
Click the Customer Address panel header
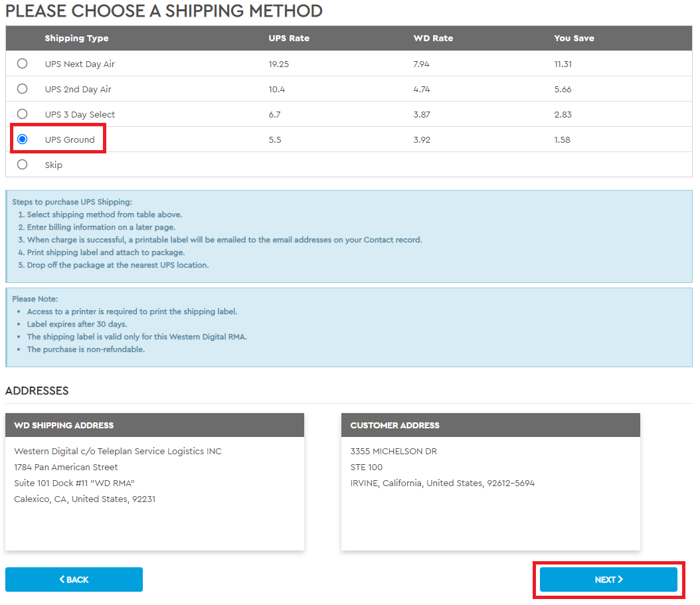tap(394, 425)
